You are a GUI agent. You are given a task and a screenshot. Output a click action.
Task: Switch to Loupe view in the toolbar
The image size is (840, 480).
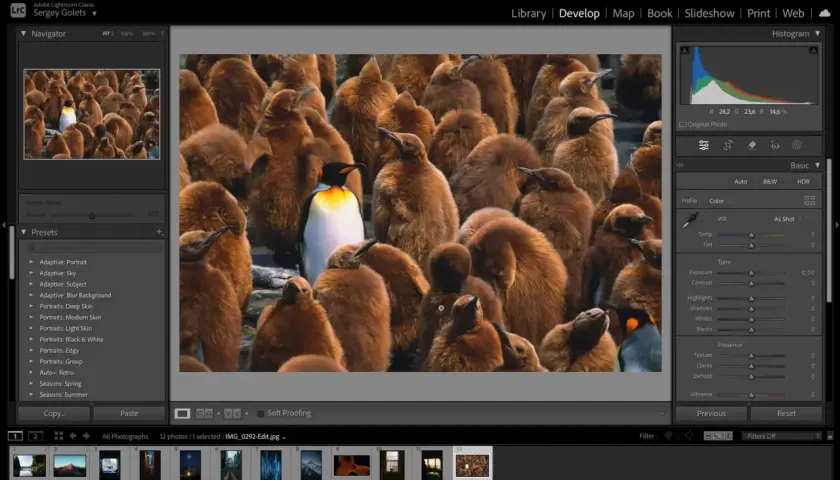coord(182,414)
